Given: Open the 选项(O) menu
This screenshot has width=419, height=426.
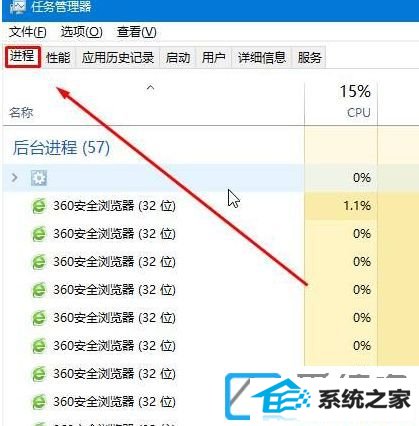Looking at the screenshot, I should [x=82, y=32].
